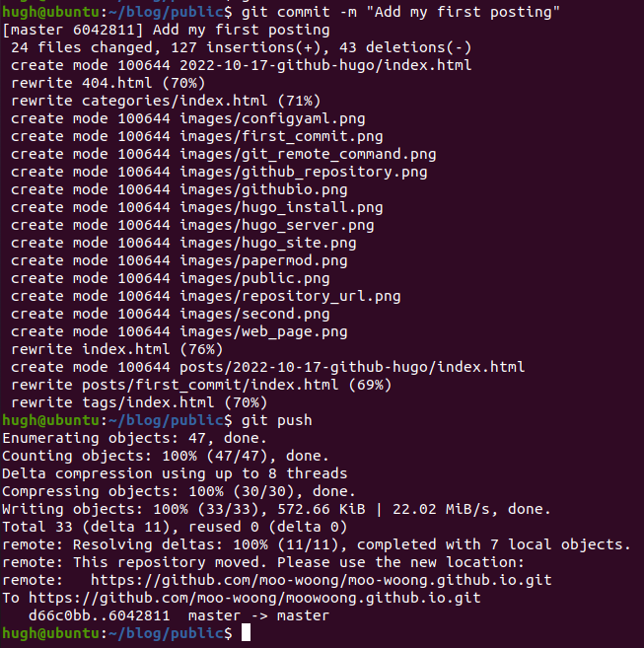Click images/repository_url.png filename
The height and width of the screenshot is (648, 644).
point(290,296)
